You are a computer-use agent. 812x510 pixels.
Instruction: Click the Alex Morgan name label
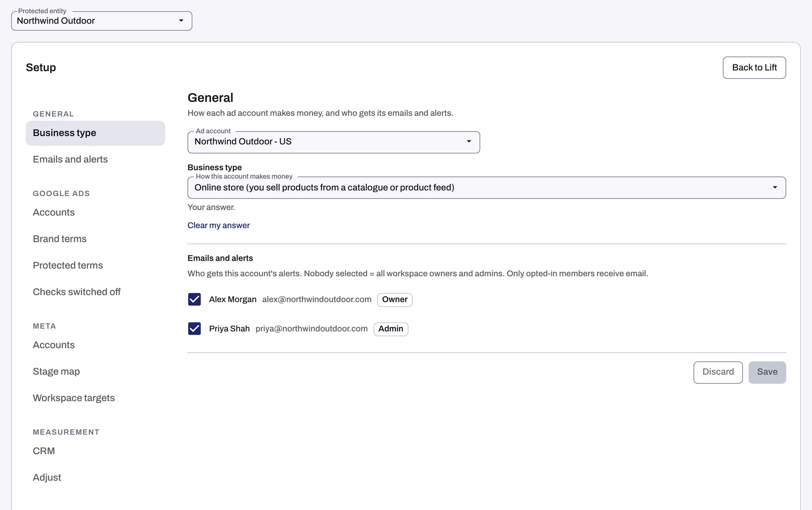click(x=233, y=300)
